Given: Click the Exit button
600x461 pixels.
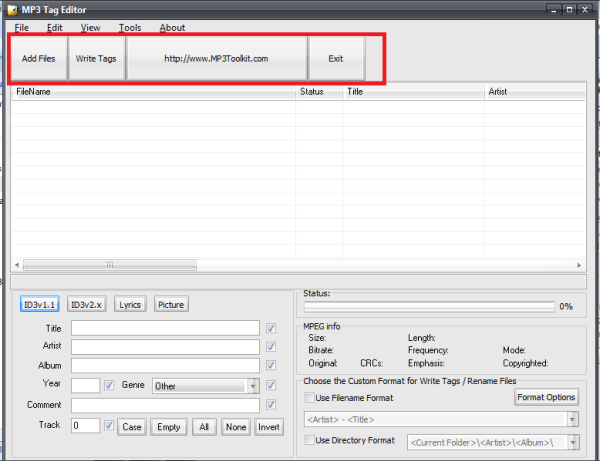Looking at the screenshot, I should pyautogui.click(x=336, y=59).
